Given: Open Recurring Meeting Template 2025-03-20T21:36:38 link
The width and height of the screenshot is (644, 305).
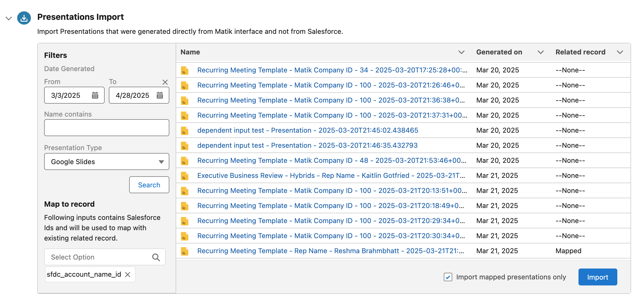Looking at the screenshot, I should pos(331,100).
